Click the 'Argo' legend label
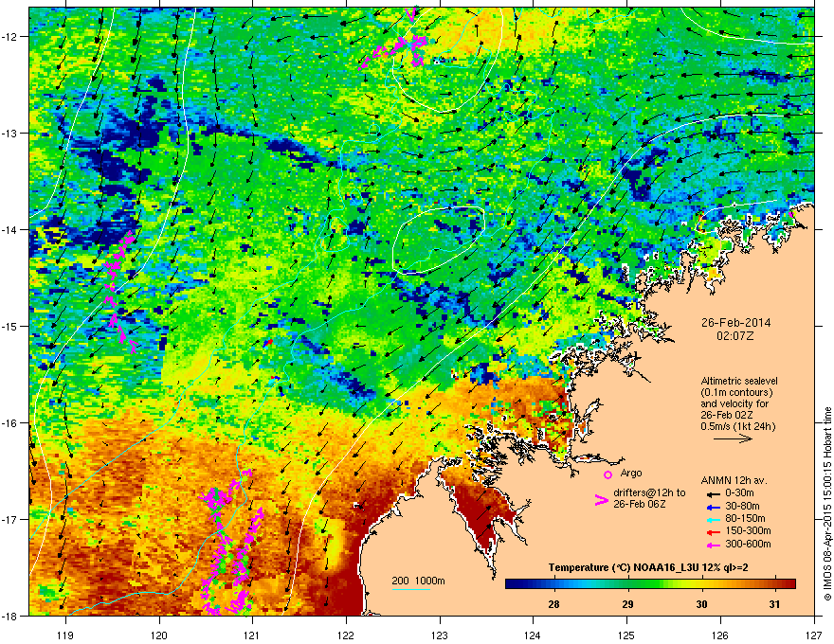 tap(631, 473)
